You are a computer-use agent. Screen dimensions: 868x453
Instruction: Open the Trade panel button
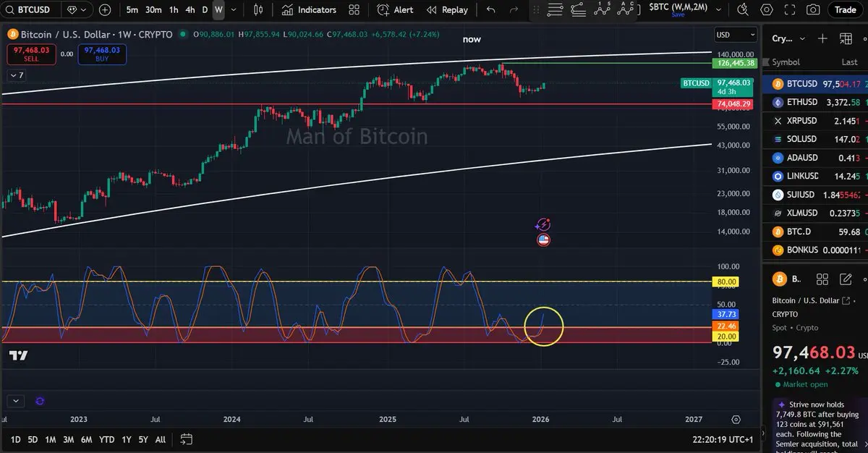pyautogui.click(x=845, y=10)
